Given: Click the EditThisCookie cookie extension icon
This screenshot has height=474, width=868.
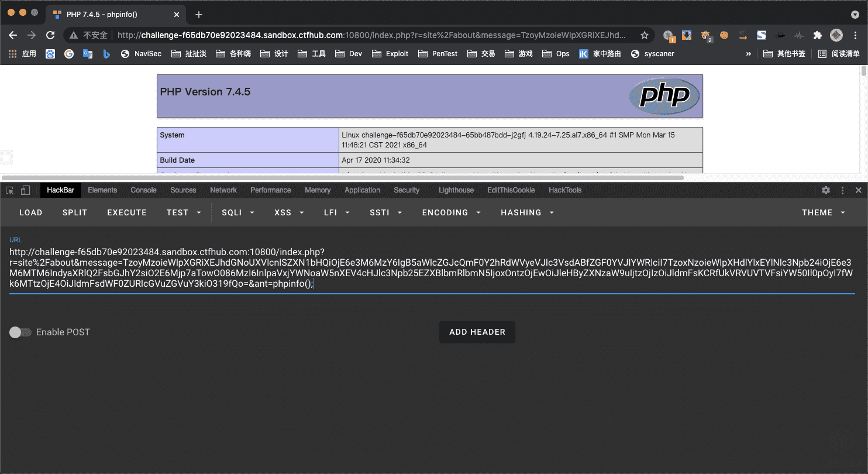Looking at the screenshot, I should pos(724,35).
